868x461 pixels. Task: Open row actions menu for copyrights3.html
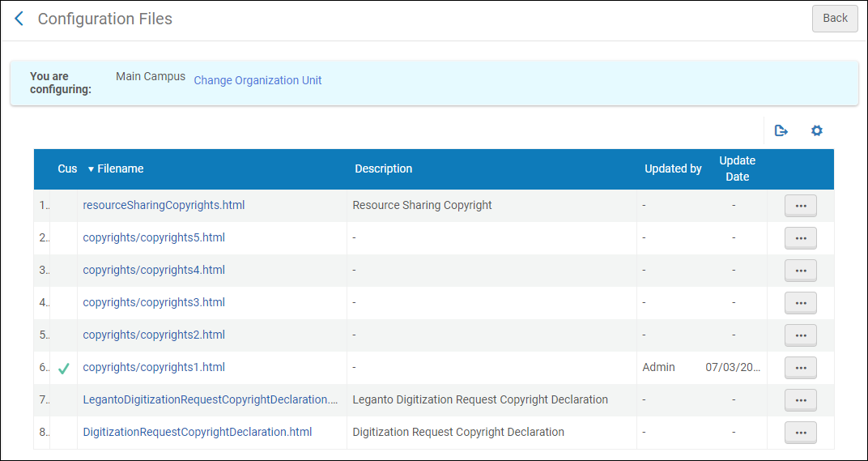pyautogui.click(x=801, y=303)
